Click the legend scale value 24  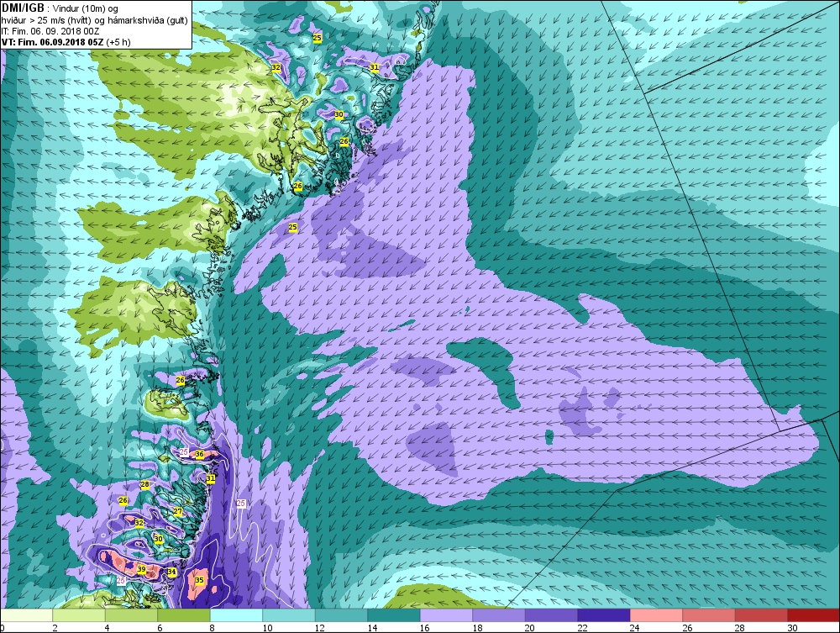[x=635, y=628]
